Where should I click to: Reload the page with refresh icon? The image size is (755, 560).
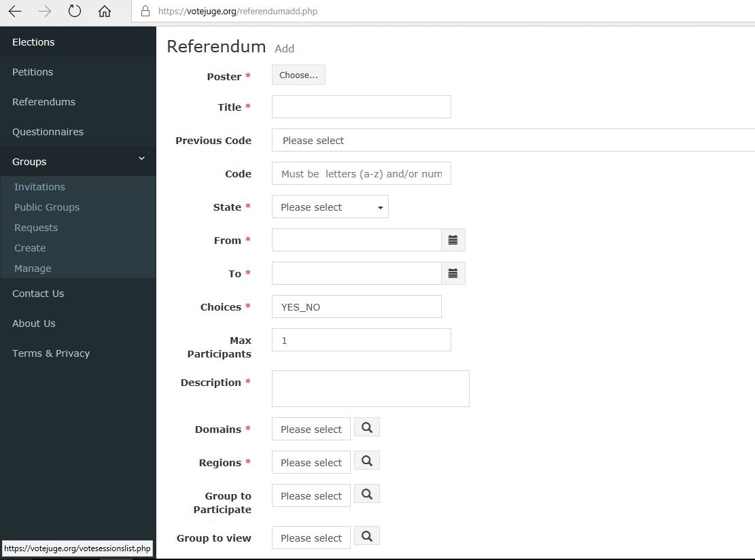pyautogui.click(x=75, y=11)
